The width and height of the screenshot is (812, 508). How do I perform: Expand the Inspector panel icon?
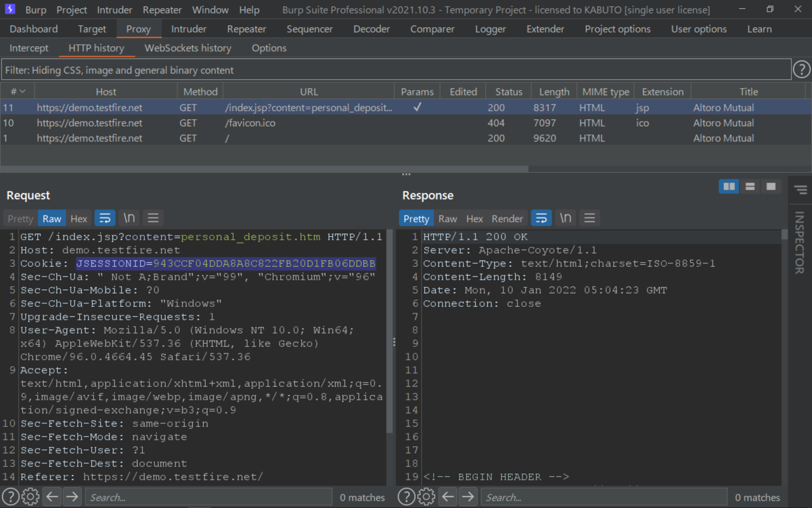(x=800, y=190)
